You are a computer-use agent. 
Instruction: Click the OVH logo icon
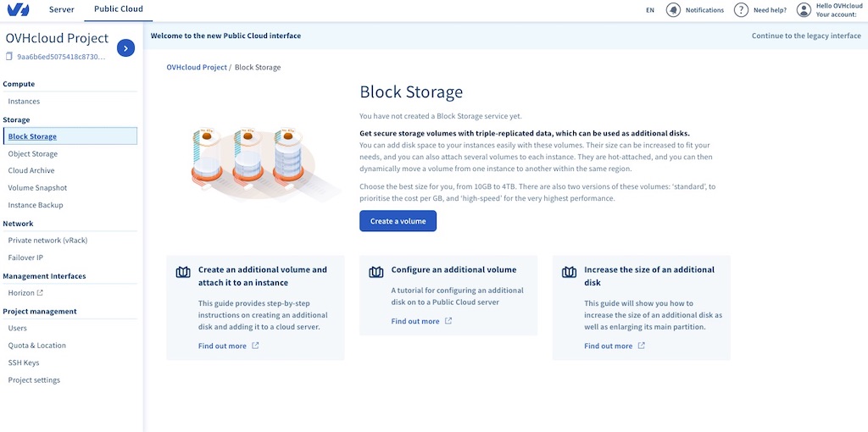click(19, 9)
